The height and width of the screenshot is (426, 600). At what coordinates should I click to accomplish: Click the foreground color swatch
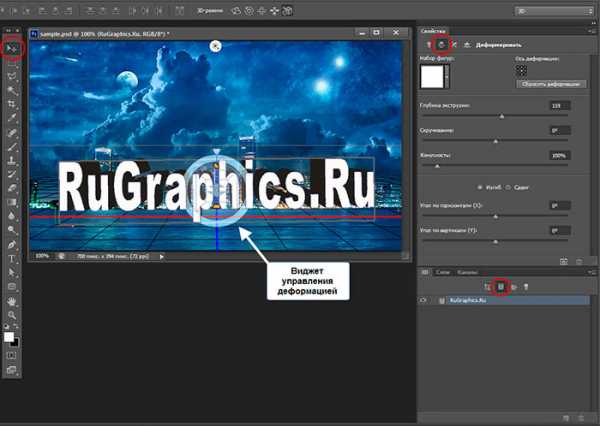tap(10, 337)
